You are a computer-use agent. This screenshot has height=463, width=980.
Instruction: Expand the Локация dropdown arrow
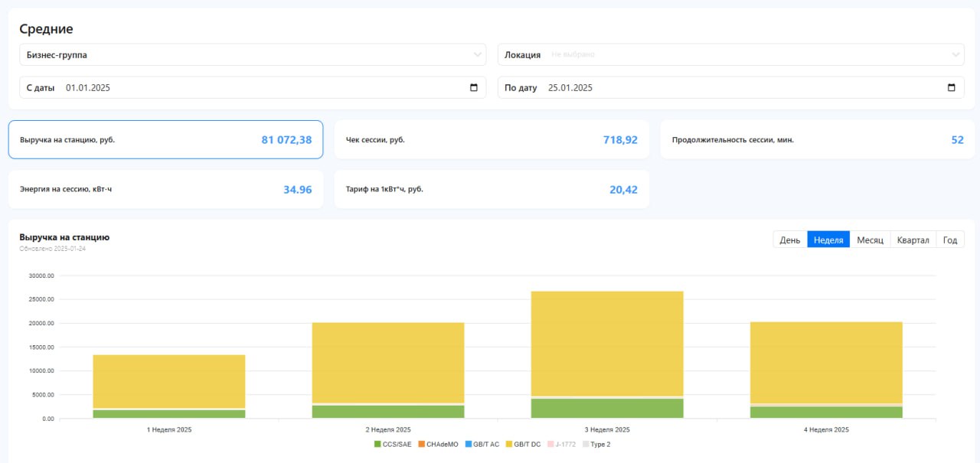(x=956, y=54)
